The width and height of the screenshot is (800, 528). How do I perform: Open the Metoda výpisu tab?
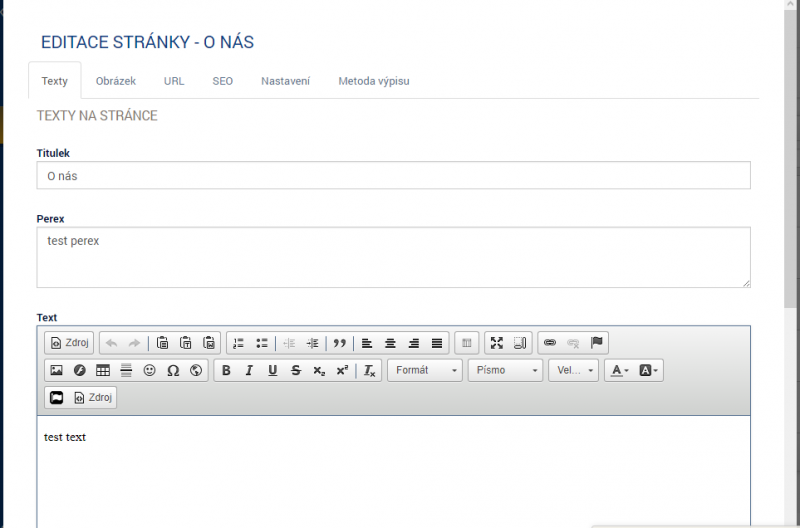[x=373, y=81]
